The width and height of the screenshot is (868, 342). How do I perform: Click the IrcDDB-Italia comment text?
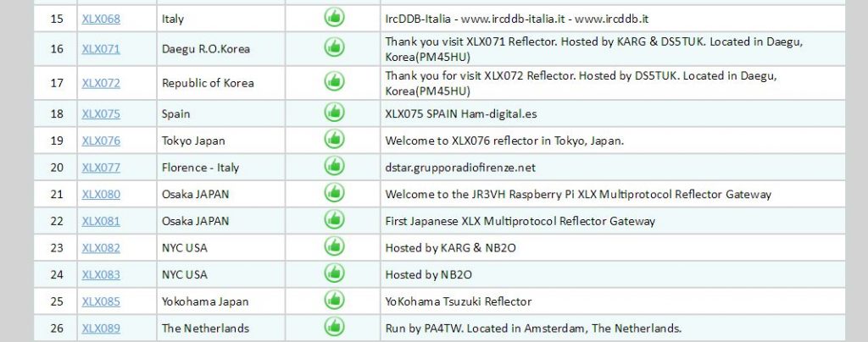coord(516,19)
